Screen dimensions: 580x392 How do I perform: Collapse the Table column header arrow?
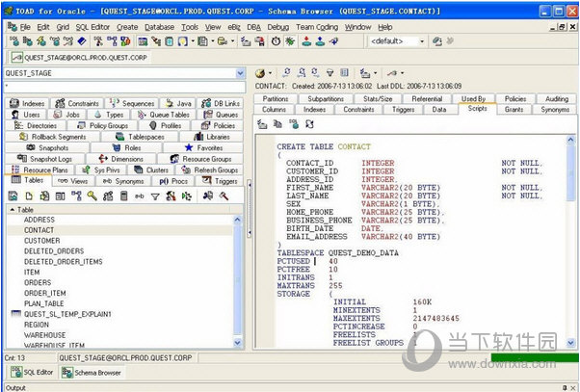click(13, 210)
